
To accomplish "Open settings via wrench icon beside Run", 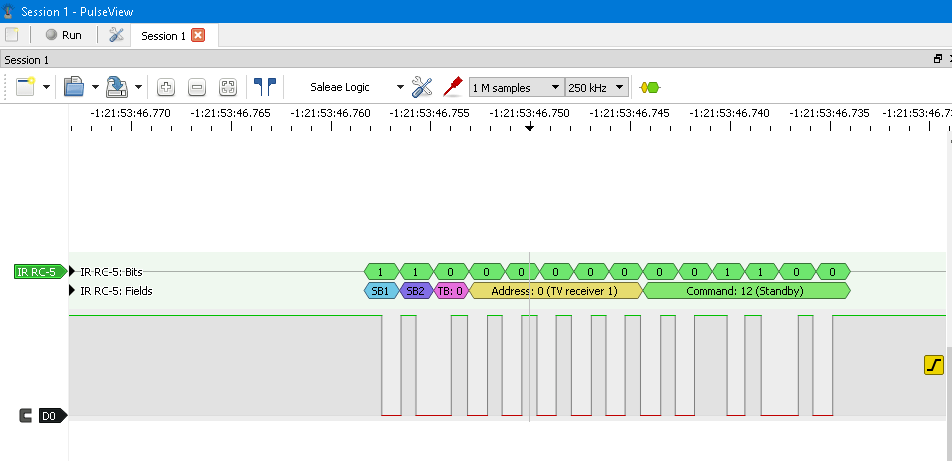I will (x=116, y=35).
